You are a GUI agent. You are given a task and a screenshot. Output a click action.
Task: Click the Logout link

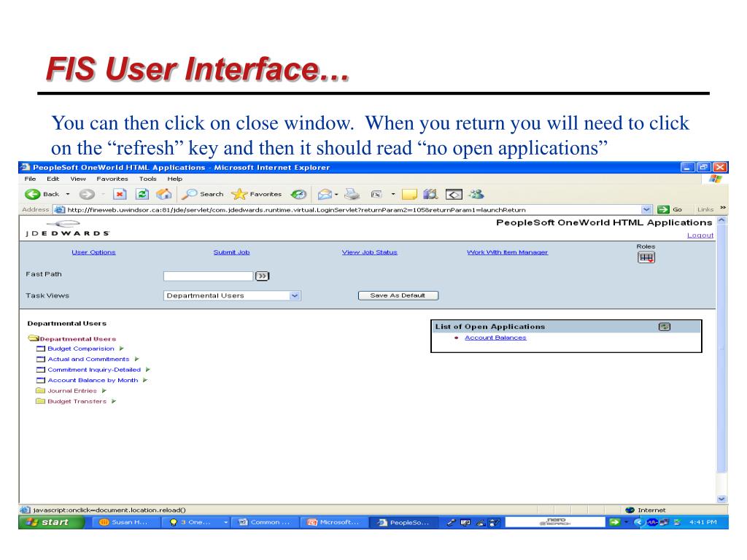pos(700,236)
